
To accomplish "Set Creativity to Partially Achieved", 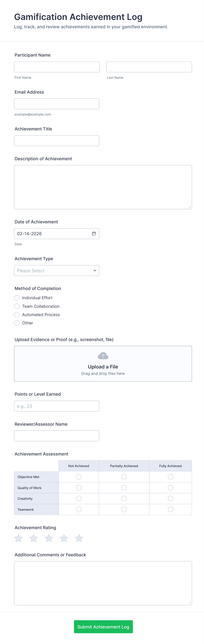I will (x=124, y=498).
